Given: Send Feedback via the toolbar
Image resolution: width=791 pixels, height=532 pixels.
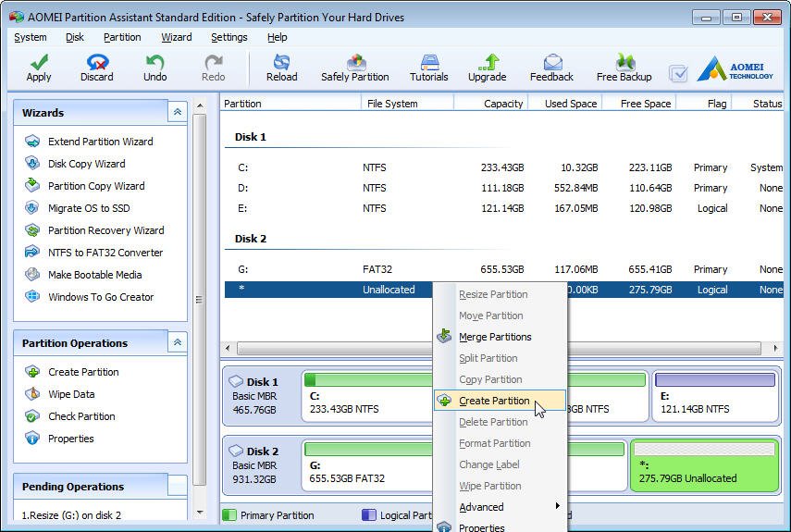Looking at the screenshot, I should coord(552,68).
